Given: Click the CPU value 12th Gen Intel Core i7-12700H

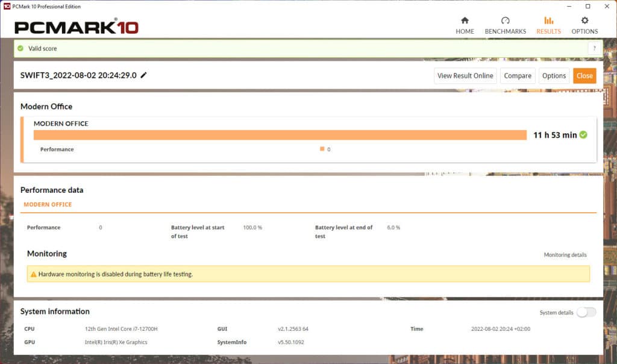Looking at the screenshot, I should point(121,329).
